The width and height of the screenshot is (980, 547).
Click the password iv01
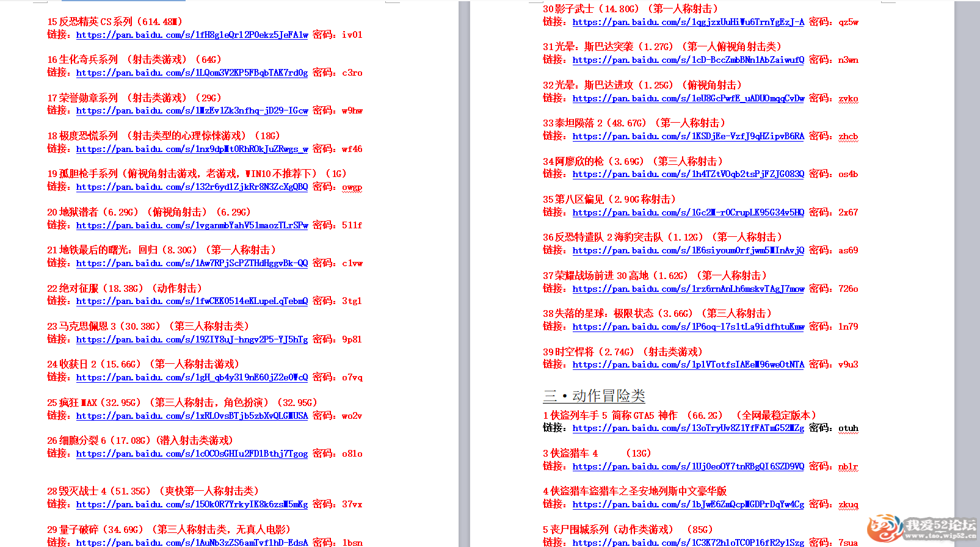click(x=352, y=35)
